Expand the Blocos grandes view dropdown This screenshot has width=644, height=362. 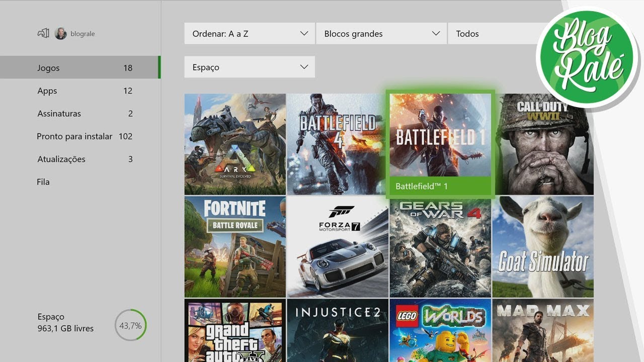[x=381, y=34]
